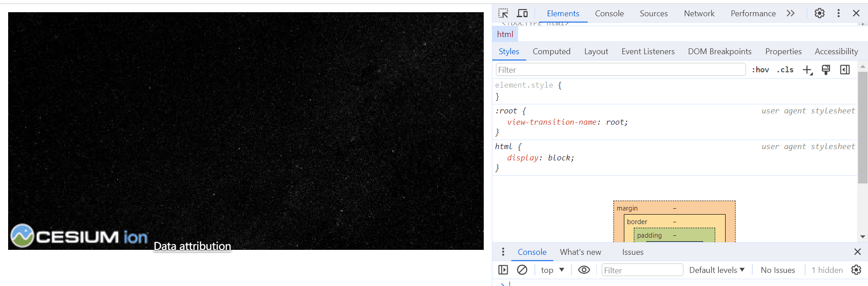Select the display: block declaration
This screenshot has width=868, height=286.
click(x=541, y=158)
